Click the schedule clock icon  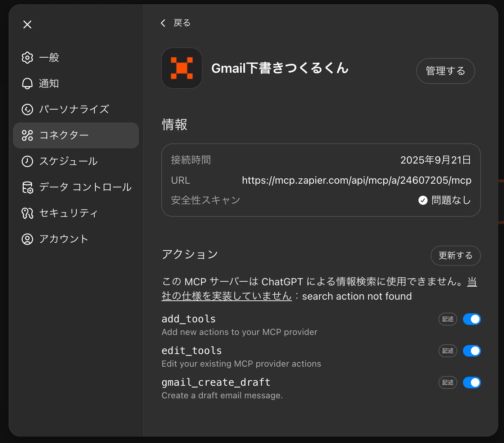27,161
